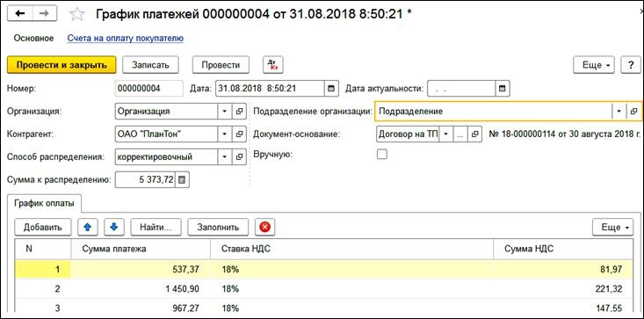Open help with the question mark button
This screenshot has height=319, width=644.
631,65
